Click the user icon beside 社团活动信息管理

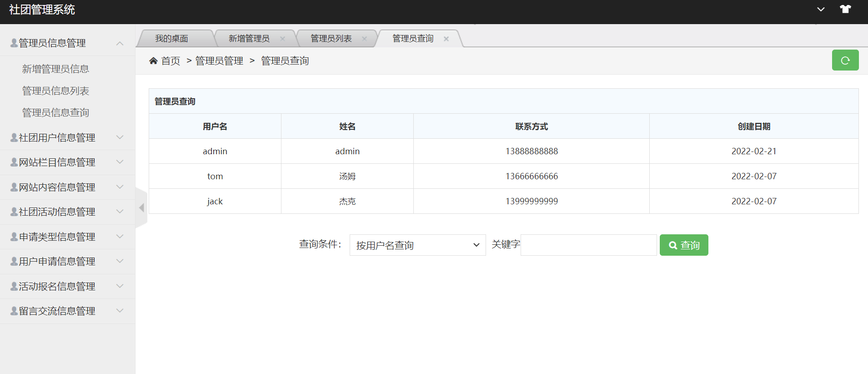(14, 212)
